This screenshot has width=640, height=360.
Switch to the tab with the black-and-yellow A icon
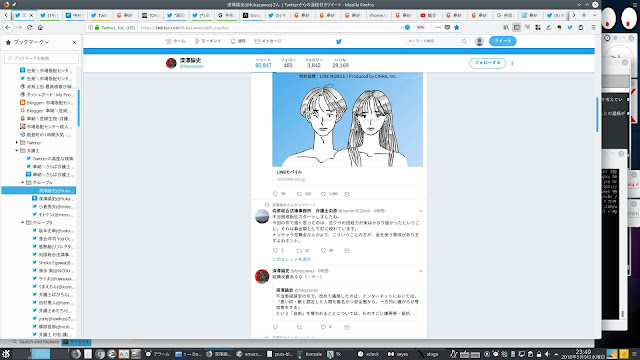(252, 15)
